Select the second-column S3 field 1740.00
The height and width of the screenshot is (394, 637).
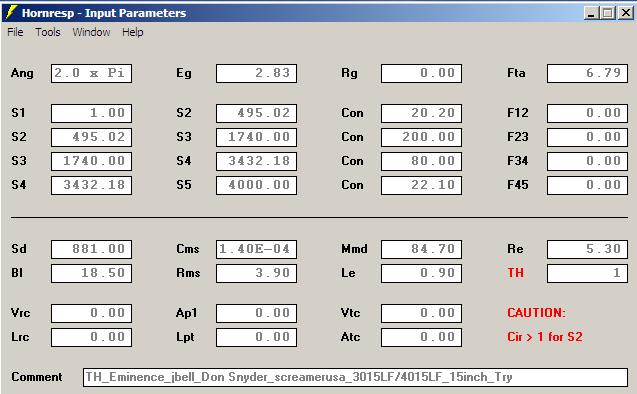pyautogui.click(x=256, y=137)
